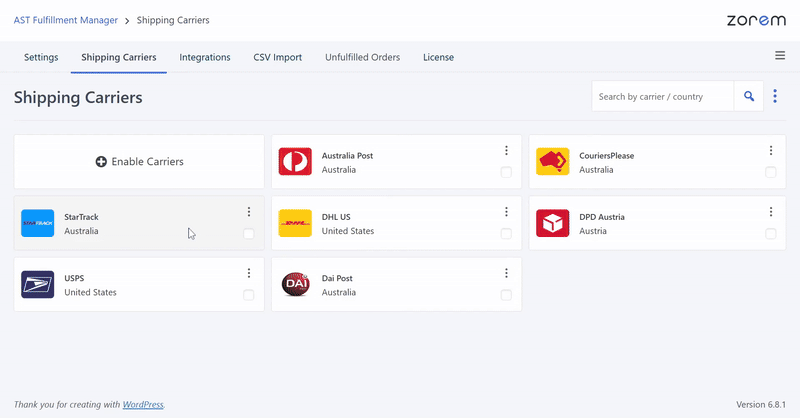Screen dimensions: 800x418
Task: Click the CouriersPlease logo
Action: click(x=552, y=162)
